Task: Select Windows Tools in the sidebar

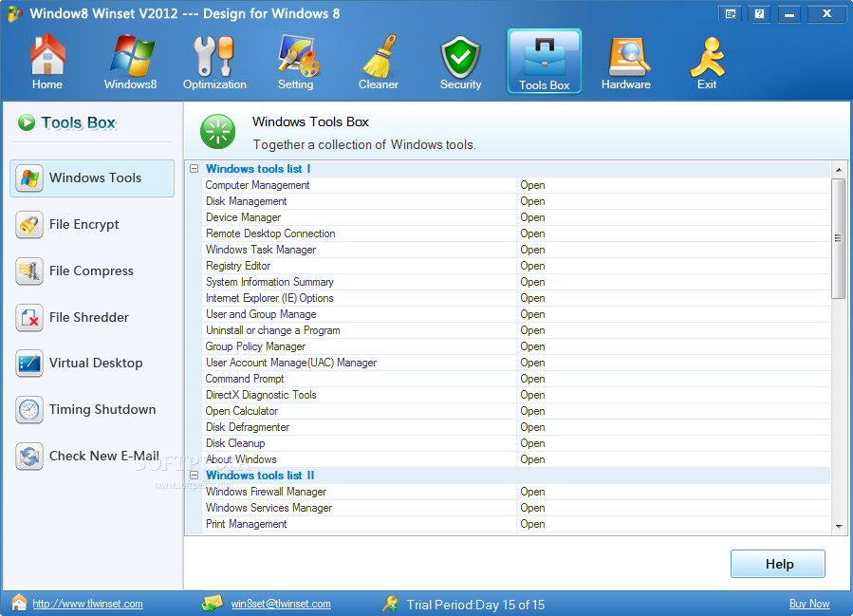Action: pos(92,177)
